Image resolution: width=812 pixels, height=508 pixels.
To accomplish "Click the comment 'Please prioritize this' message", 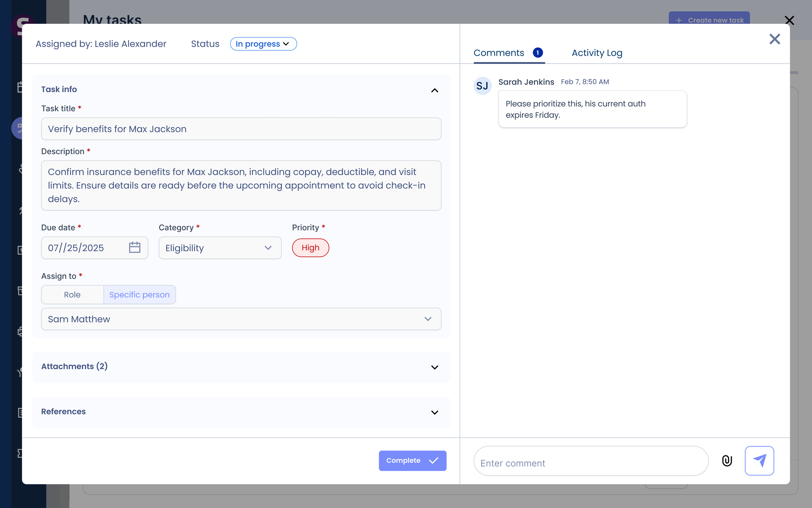I will [x=592, y=109].
